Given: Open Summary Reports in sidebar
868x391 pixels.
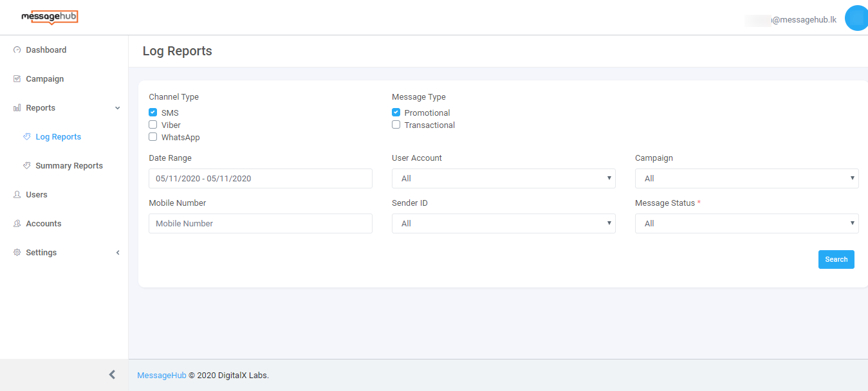Looking at the screenshot, I should pyautogui.click(x=69, y=166).
